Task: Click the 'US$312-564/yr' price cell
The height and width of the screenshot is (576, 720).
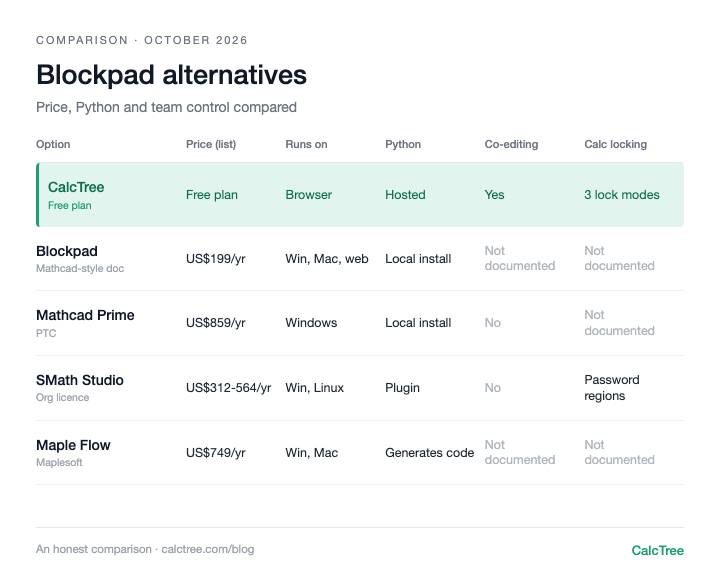Action: (228, 388)
